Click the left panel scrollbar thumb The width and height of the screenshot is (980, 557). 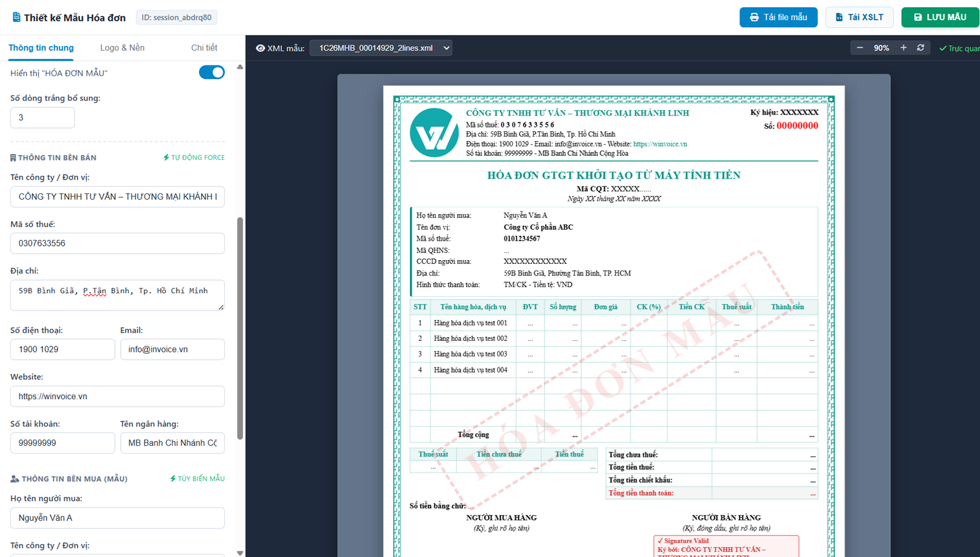coord(240,329)
